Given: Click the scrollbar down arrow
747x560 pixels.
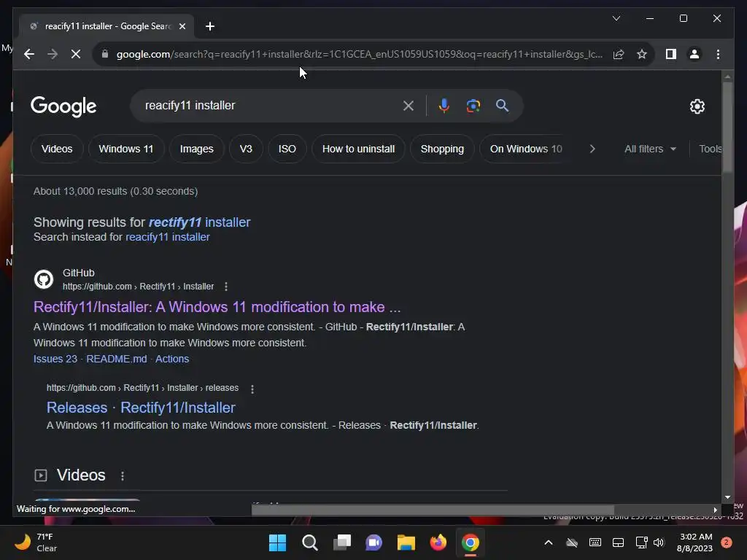Looking at the screenshot, I should [727, 497].
